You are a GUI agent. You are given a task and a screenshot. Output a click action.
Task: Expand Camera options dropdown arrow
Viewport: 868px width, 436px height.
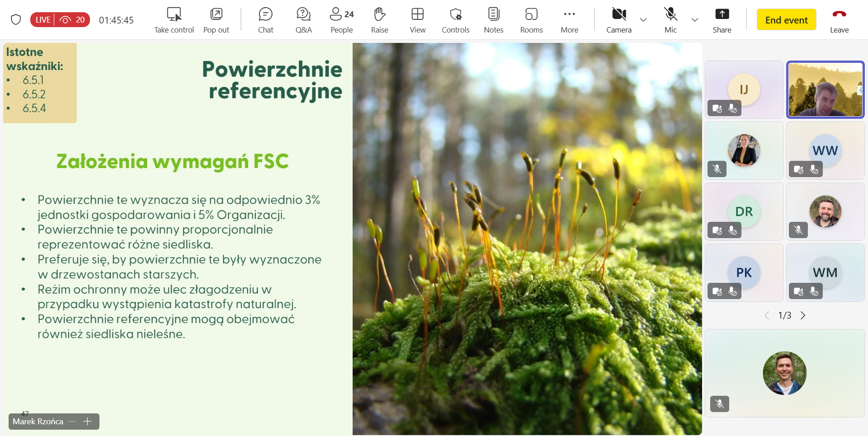tap(643, 20)
